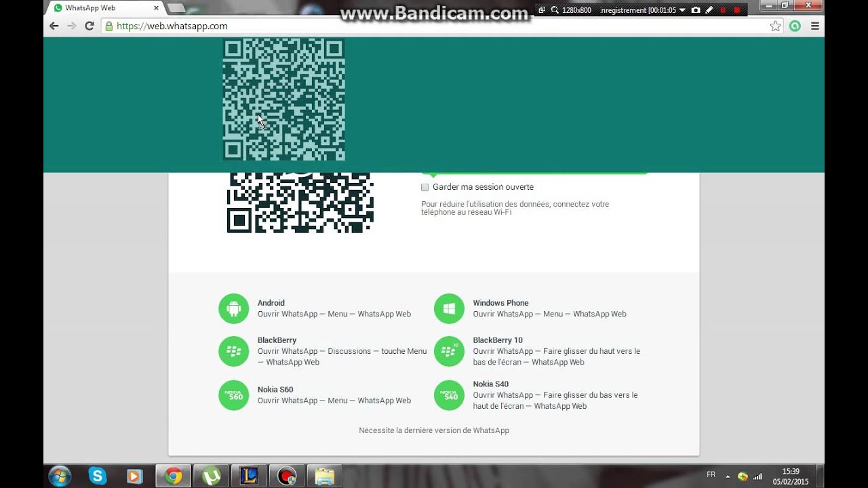Click the BlackBerry 10 platform icon
Screen dimensions: 868x488
(x=449, y=351)
